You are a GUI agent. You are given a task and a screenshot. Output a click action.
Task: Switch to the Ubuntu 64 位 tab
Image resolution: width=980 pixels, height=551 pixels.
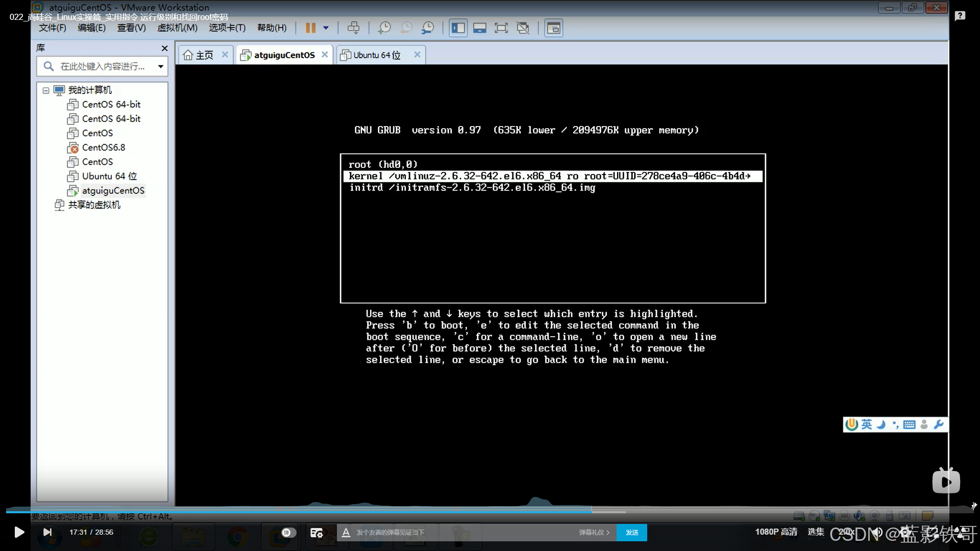[377, 55]
